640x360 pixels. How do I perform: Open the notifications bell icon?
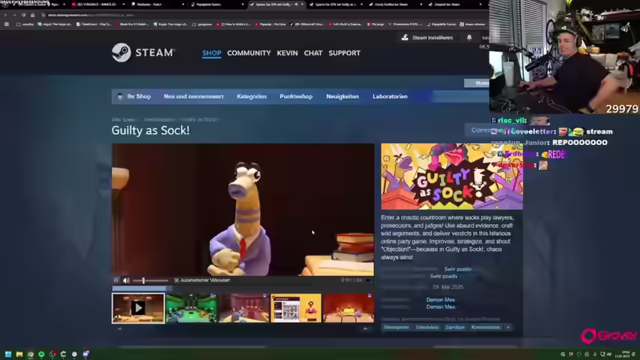469,38
